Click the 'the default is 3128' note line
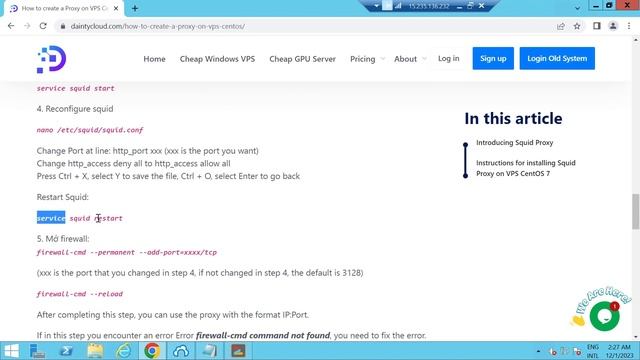 200,273
